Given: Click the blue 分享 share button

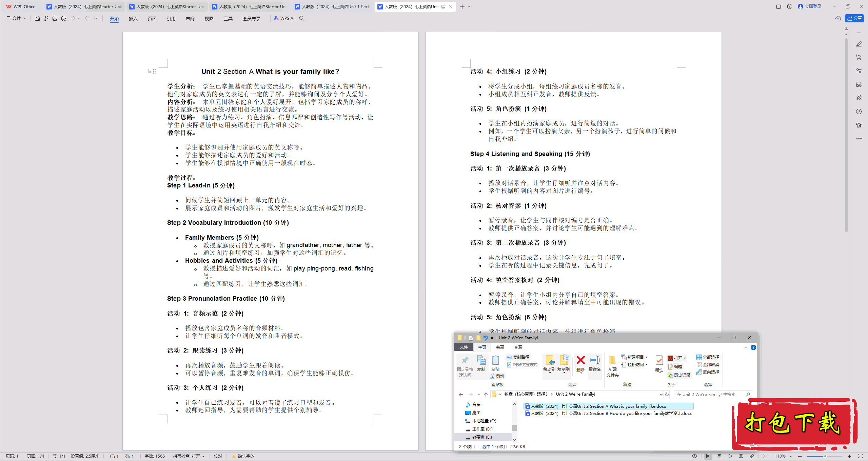Looking at the screenshot, I should coord(854,18).
